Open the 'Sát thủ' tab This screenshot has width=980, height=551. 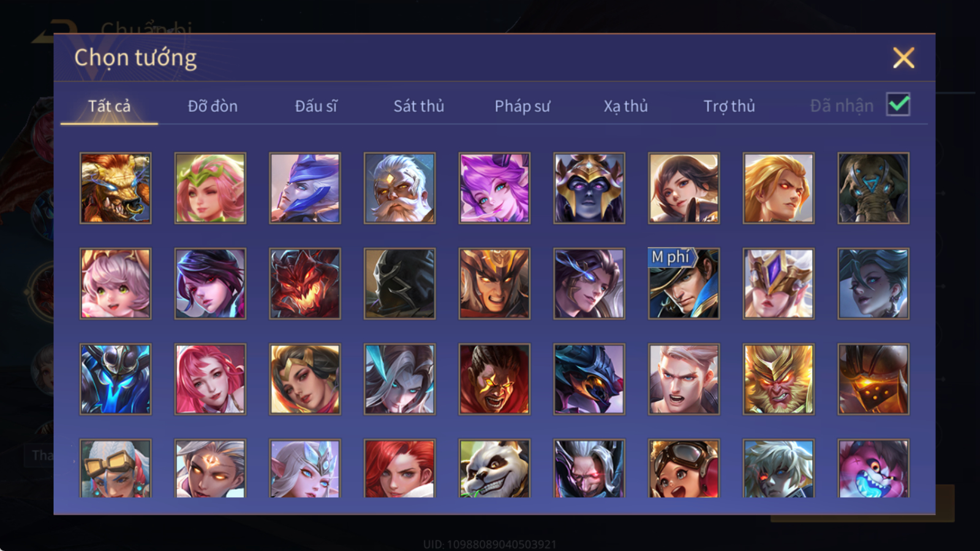[418, 106]
